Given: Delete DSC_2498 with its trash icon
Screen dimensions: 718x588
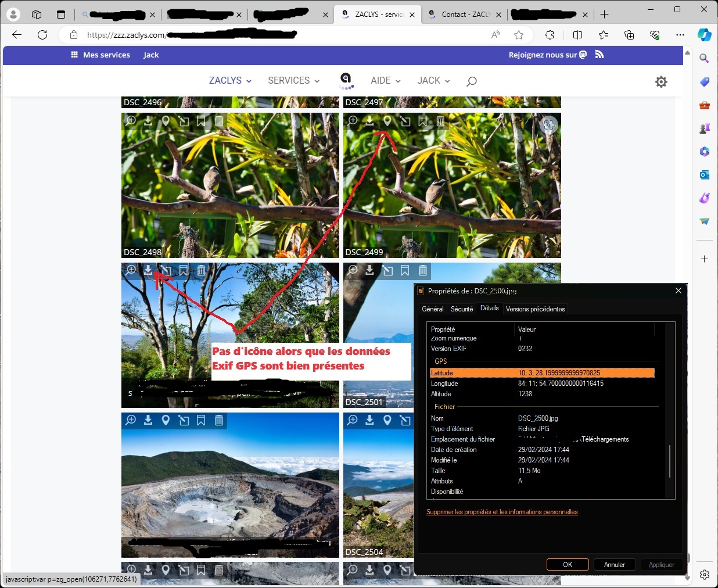Looking at the screenshot, I should point(219,121).
